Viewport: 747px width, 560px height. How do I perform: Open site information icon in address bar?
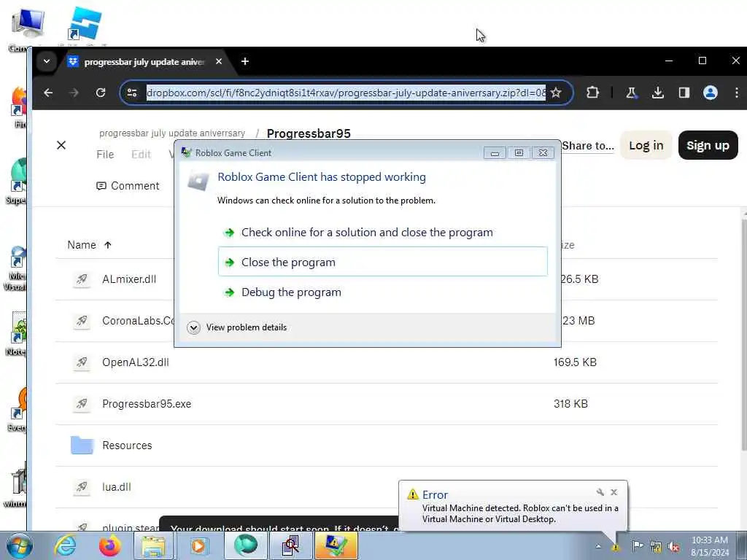pyautogui.click(x=133, y=93)
